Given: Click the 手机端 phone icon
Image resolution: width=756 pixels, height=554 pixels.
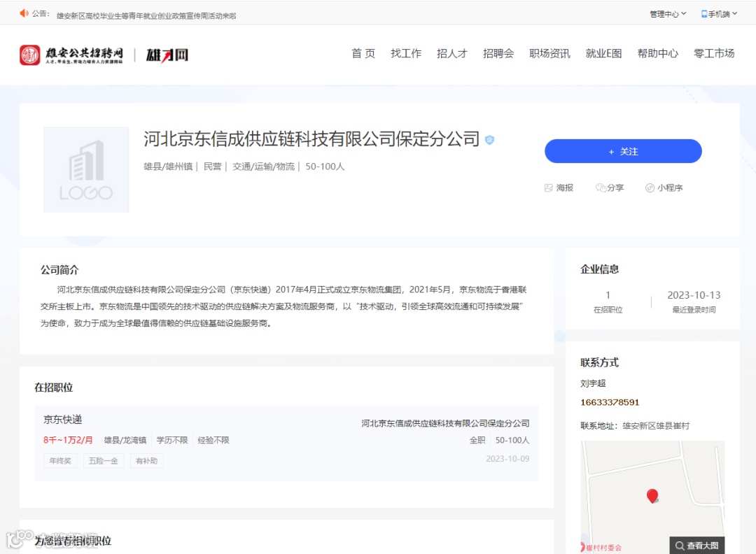Looking at the screenshot, I should (704, 14).
